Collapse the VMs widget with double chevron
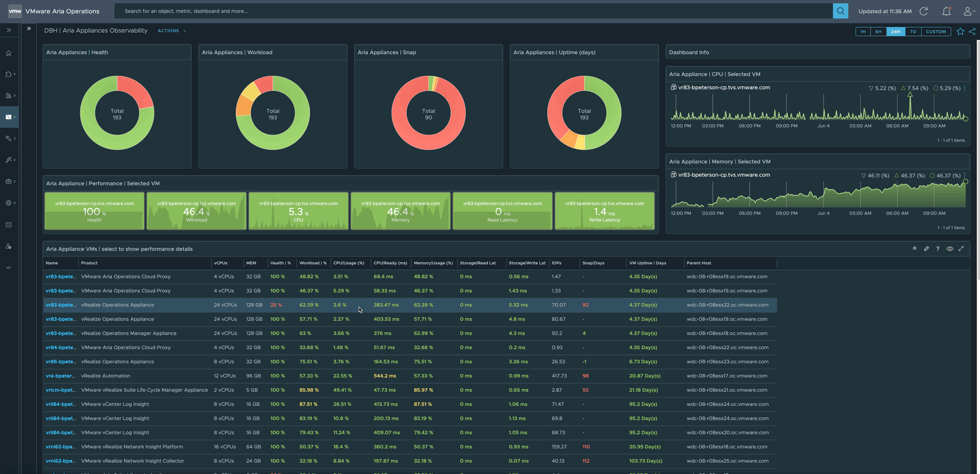The width and height of the screenshot is (980, 474). coord(914,249)
